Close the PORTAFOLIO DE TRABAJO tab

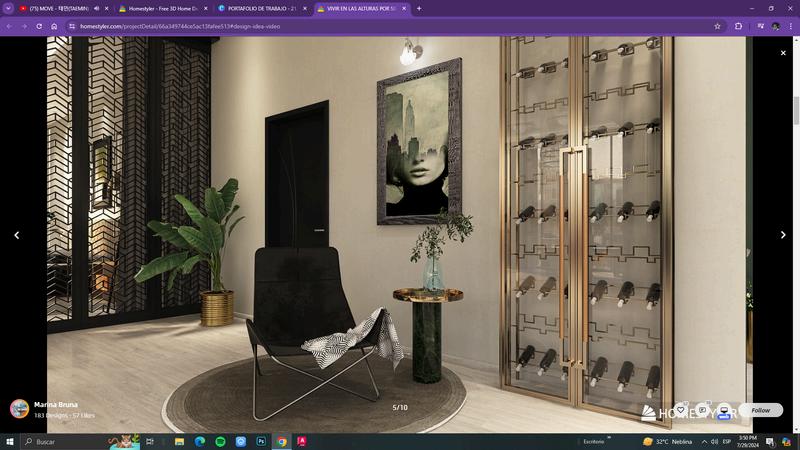click(x=305, y=9)
